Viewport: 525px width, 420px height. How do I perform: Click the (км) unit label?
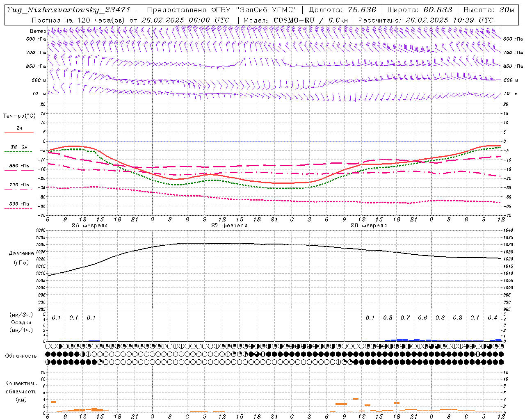tap(21, 399)
